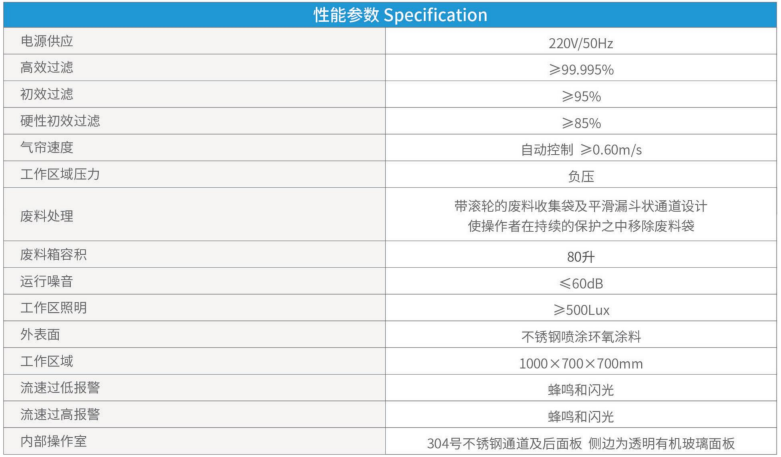Viewport: 781px width, 457px height.
Task: Select the "高效过滤" row label
Action: click(47, 69)
